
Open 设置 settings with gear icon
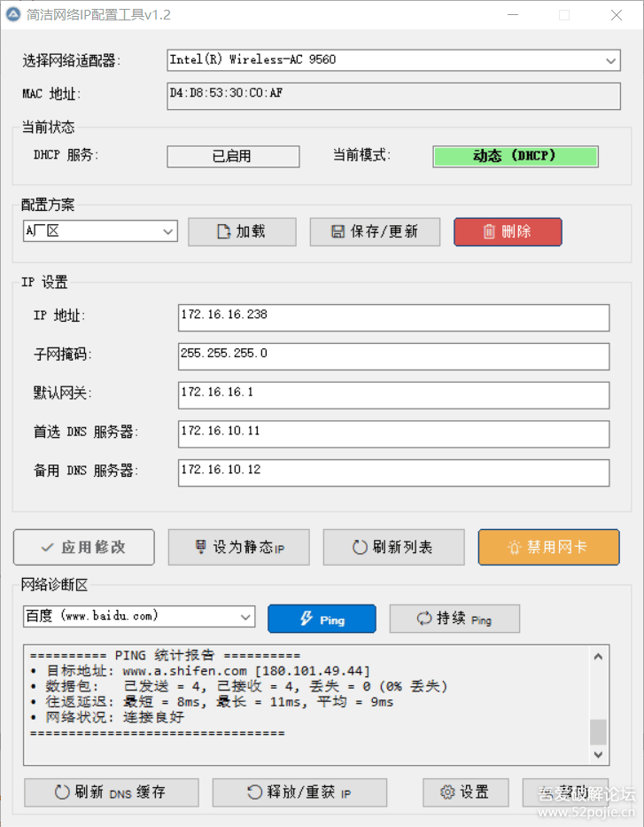pyautogui.click(x=467, y=792)
